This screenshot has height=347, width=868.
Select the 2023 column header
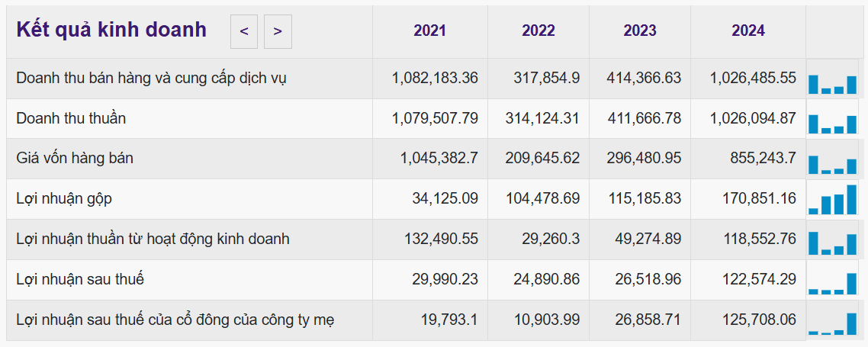pyautogui.click(x=640, y=31)
